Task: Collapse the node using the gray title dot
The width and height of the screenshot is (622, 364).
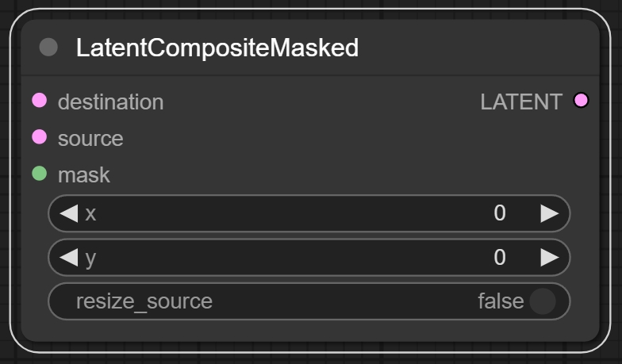Action: tap(48, 48)
